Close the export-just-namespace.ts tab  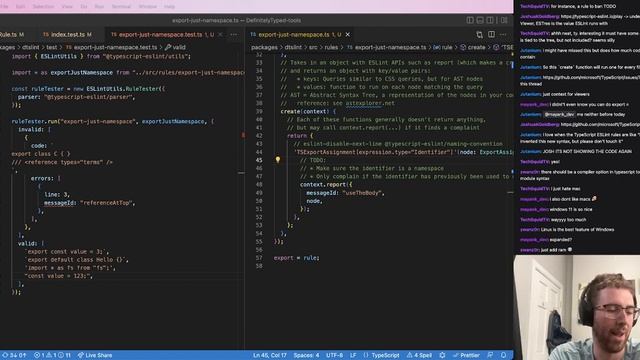[348, 35]
